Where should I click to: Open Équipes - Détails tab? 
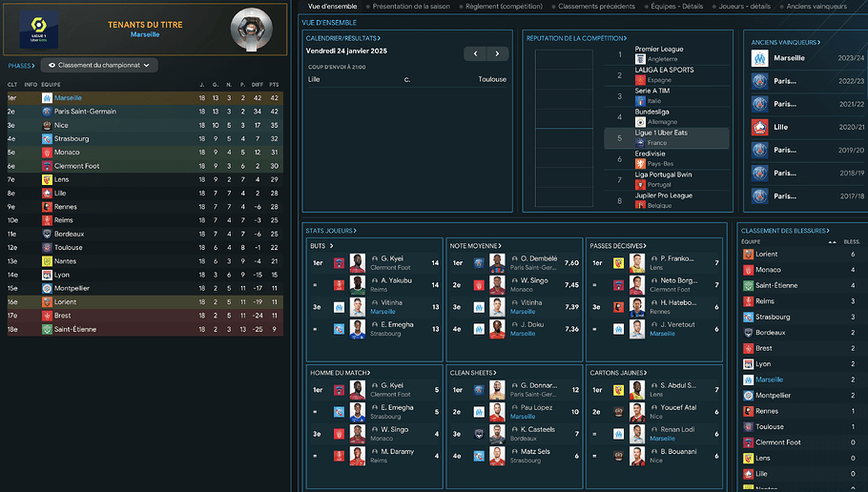[x=676, y=7]
